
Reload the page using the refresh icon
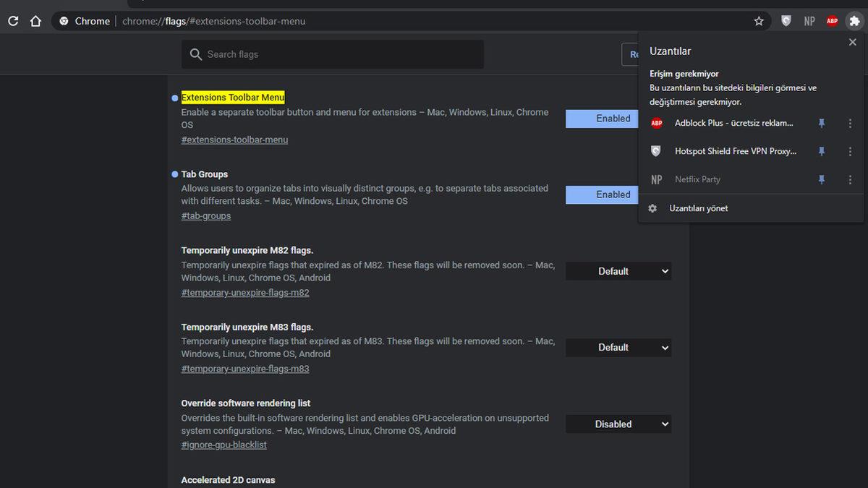[13, 21]
